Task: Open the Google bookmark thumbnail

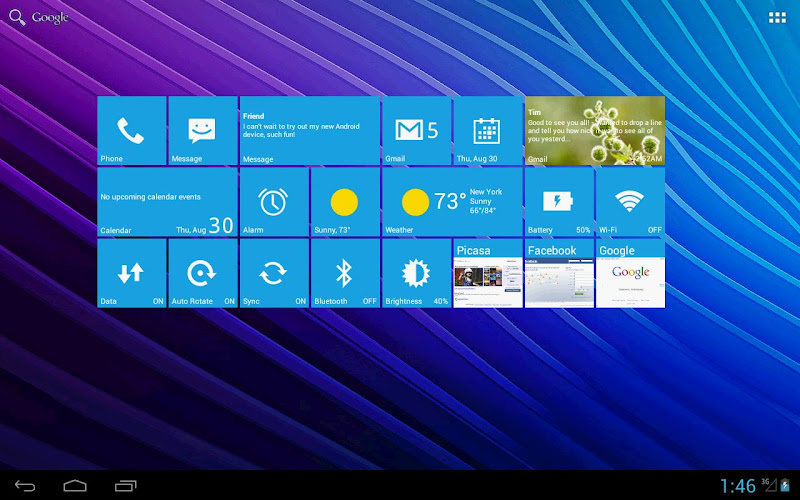Action: tap(631, 273)
